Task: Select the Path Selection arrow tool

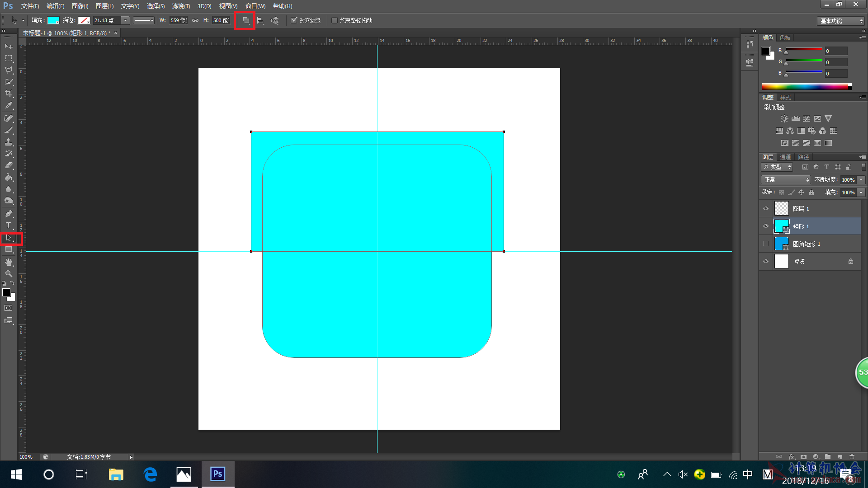Action: tap(9, 238)
